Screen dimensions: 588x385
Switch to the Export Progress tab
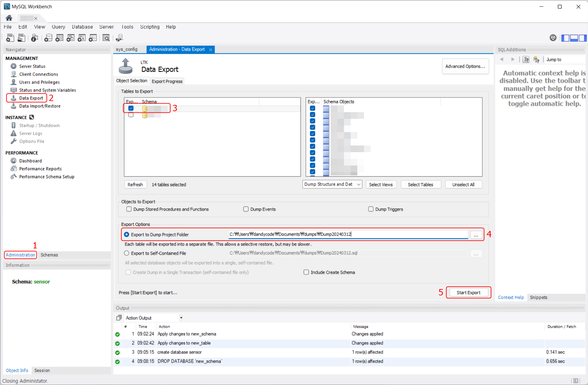[167, 81]
